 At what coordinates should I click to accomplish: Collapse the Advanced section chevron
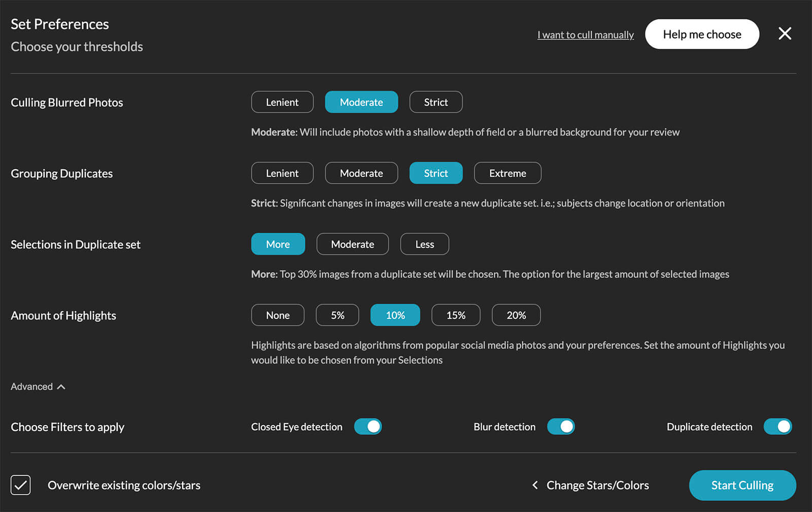61,387
